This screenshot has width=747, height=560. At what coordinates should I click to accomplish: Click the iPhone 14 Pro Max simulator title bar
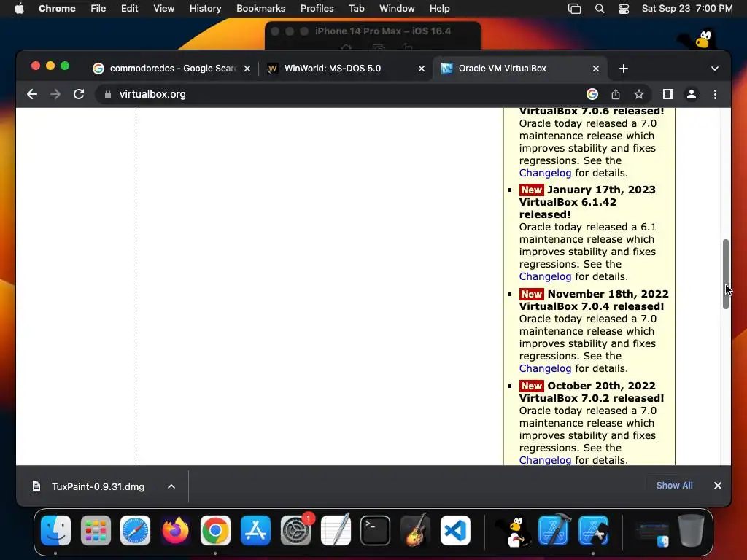[x=373, y=31]
